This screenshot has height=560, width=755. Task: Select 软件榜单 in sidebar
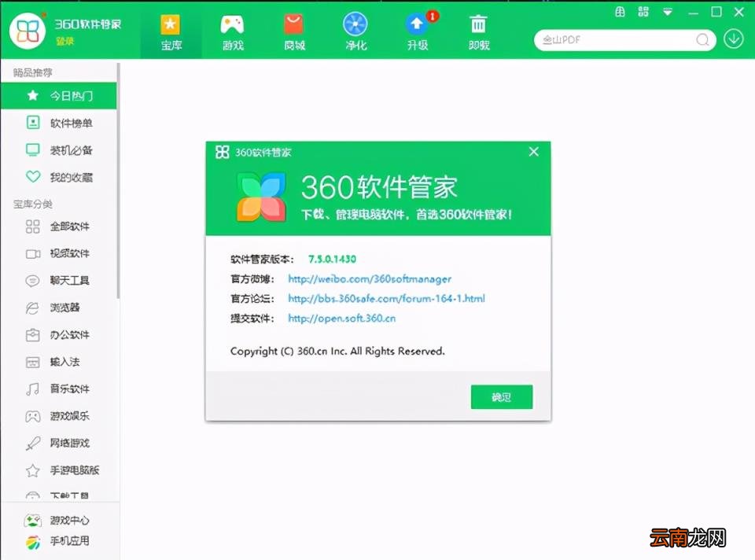(58, 123)
